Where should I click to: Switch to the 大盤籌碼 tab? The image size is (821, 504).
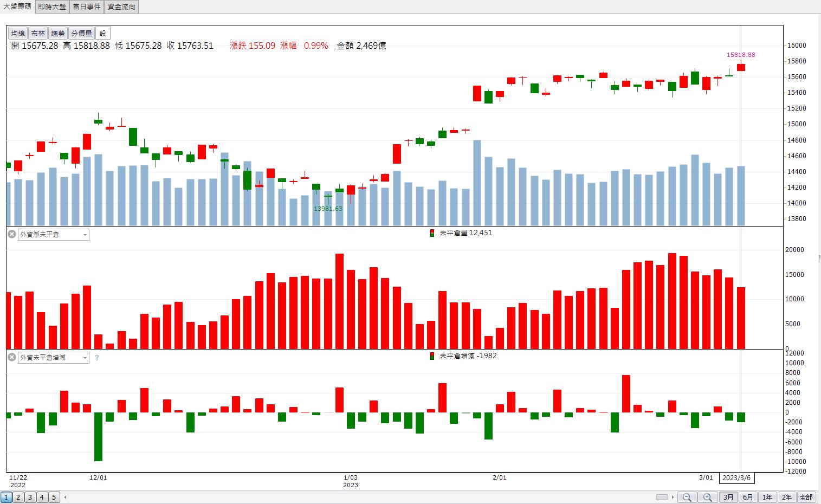click(17, 7)
